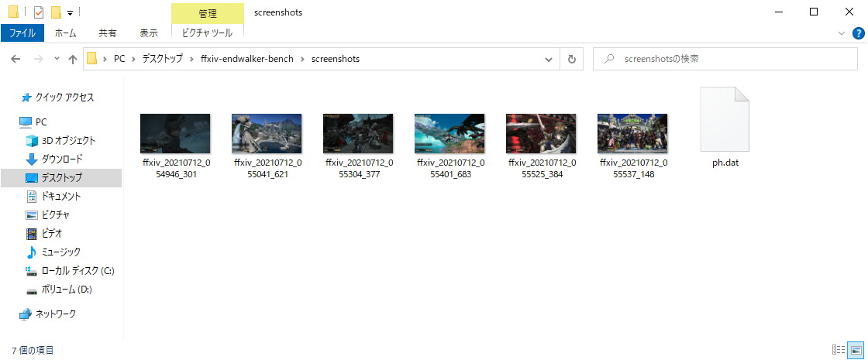Open ビデオ in the sidebar
Screen dimensions: 868x360
[x=44, y=234]
